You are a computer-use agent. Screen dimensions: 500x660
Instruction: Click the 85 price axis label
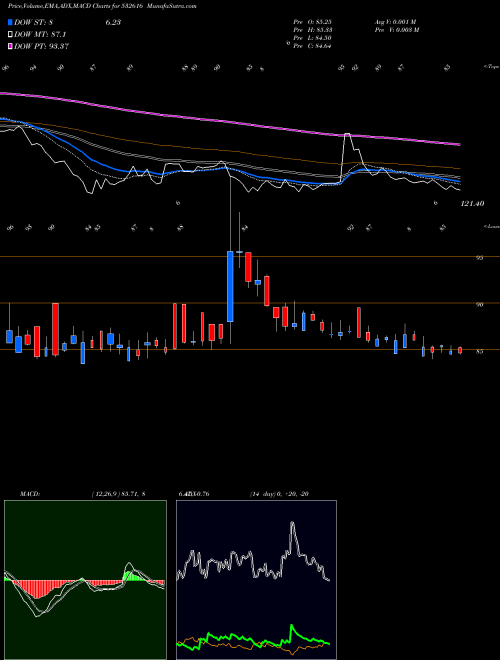tap(479, 351)
